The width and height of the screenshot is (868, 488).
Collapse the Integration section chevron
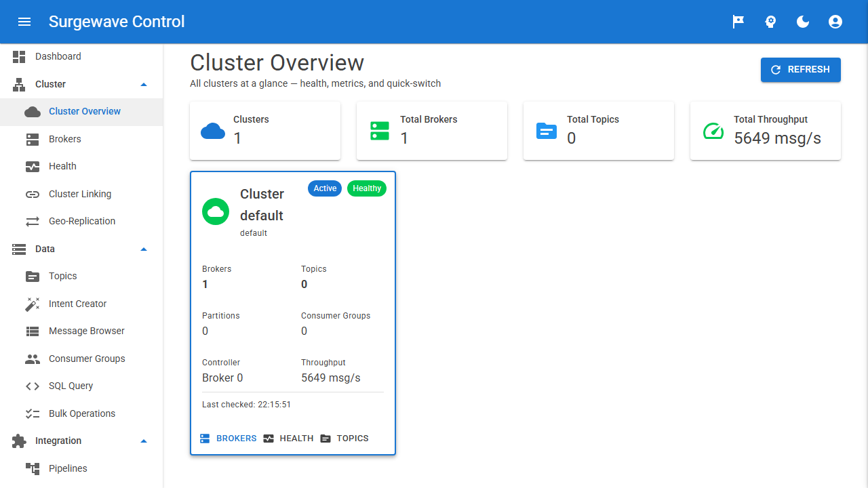(x=143, y=441)
